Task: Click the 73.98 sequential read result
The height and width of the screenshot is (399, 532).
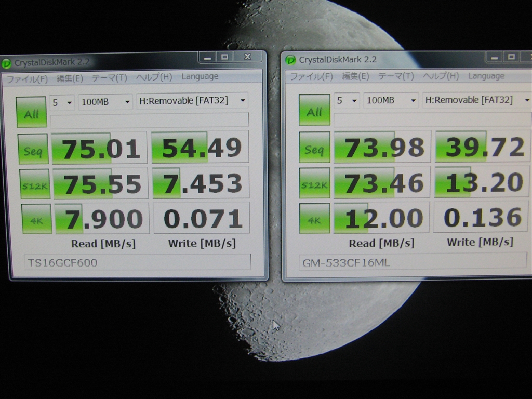Action: coord(382,147)
